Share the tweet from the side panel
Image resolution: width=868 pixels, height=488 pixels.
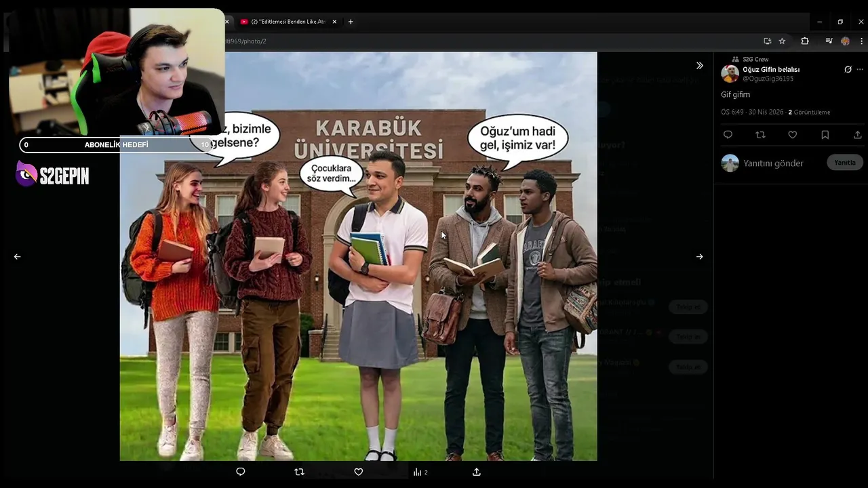[857, 135]
